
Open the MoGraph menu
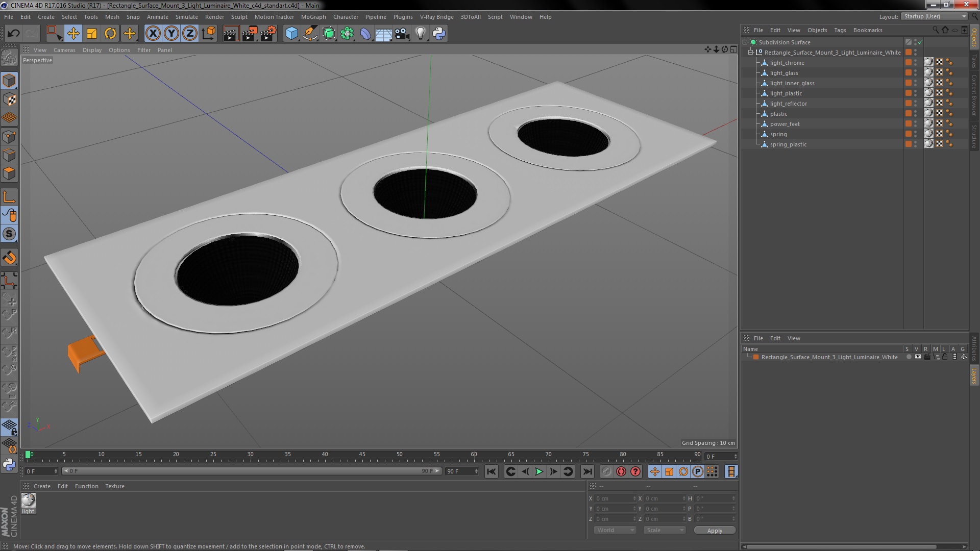point(313,17)
